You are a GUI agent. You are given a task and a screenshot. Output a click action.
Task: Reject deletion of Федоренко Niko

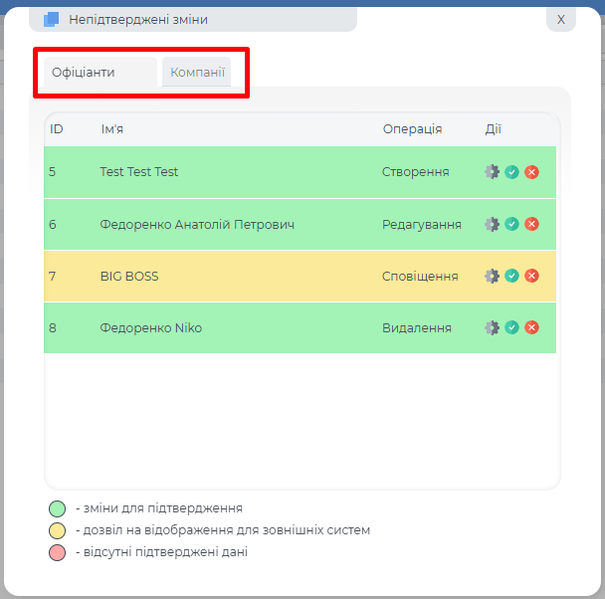click(x=532, y=328)
